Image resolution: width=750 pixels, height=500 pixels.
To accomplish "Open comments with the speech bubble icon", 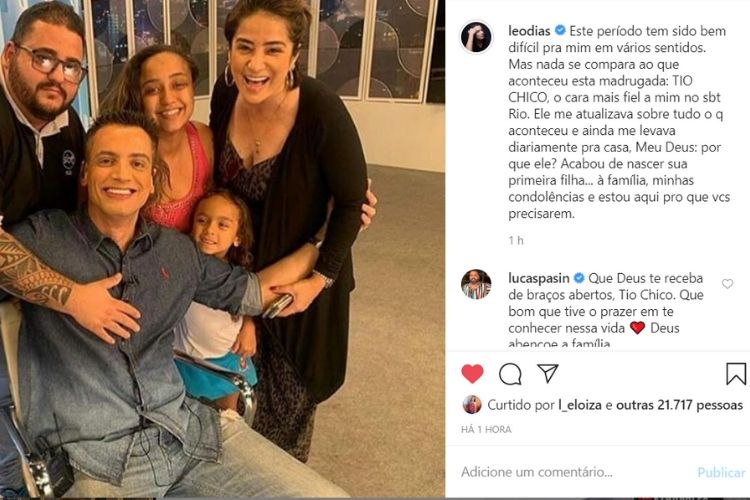I will tap(510, 374).
